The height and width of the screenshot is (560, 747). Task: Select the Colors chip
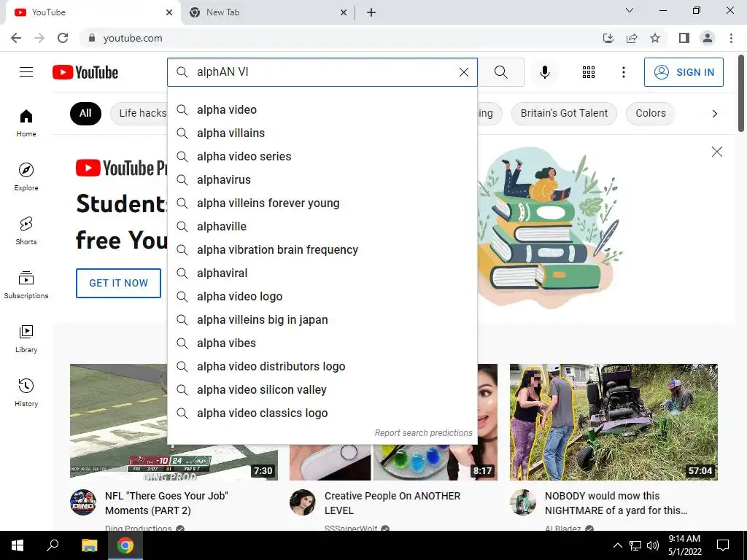pos(650,113)
